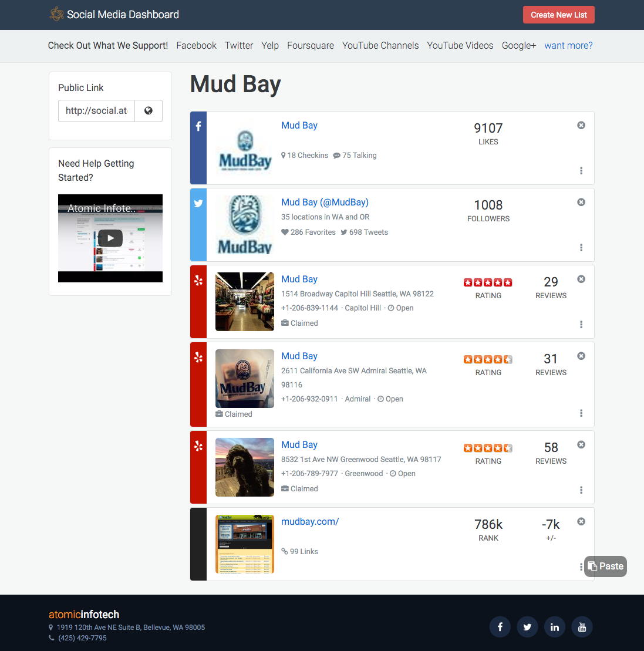This screenshot has width=644, height=651.
Task: Remove the Capitol Hill Yelp card
Action: (x=581, y=279)
